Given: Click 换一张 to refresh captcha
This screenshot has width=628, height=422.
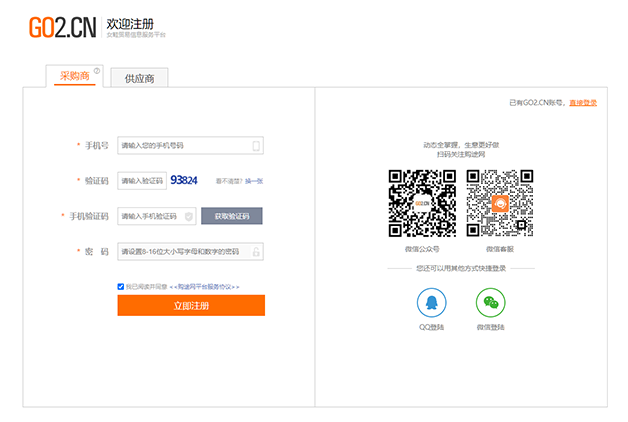Looking at the screenshot, I should coord(254,181).
